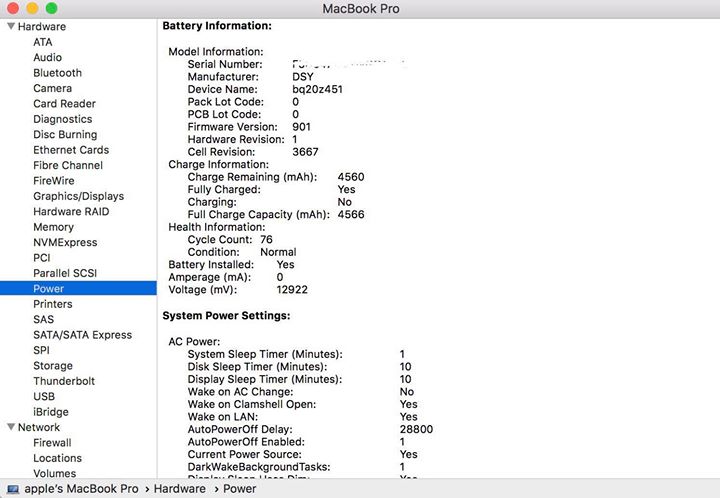
Task: Click the cell revision value 3667
Action: 305,152
